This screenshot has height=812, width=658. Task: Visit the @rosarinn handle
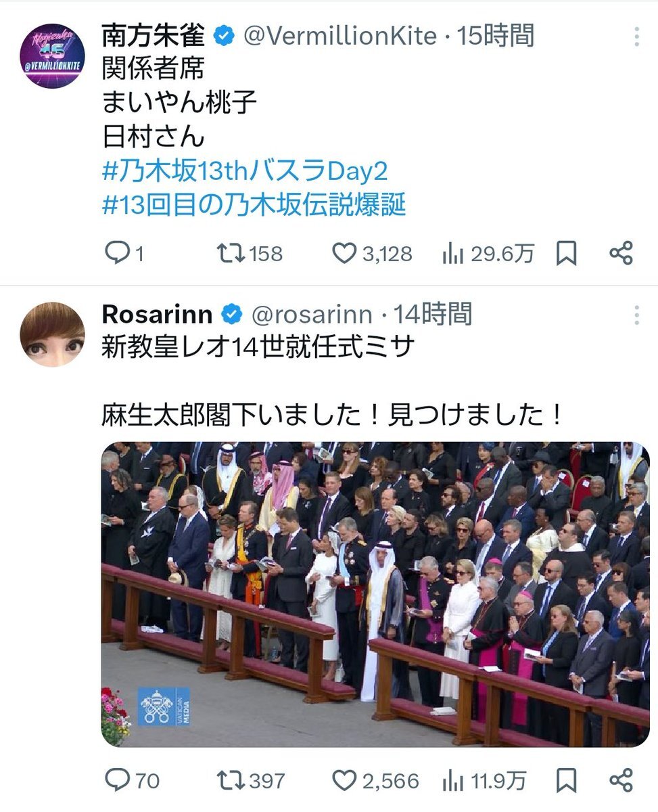tap(312, 314)
